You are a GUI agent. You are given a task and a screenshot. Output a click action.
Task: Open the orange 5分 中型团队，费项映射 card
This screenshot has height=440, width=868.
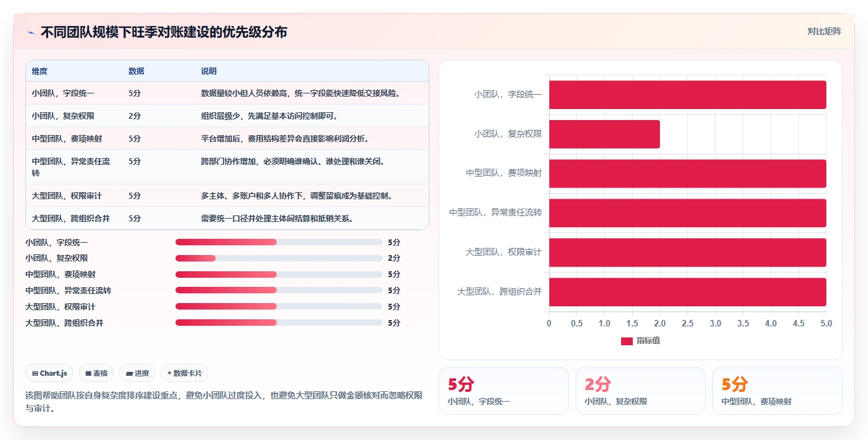pyautogui.click(x=777, y=391)
